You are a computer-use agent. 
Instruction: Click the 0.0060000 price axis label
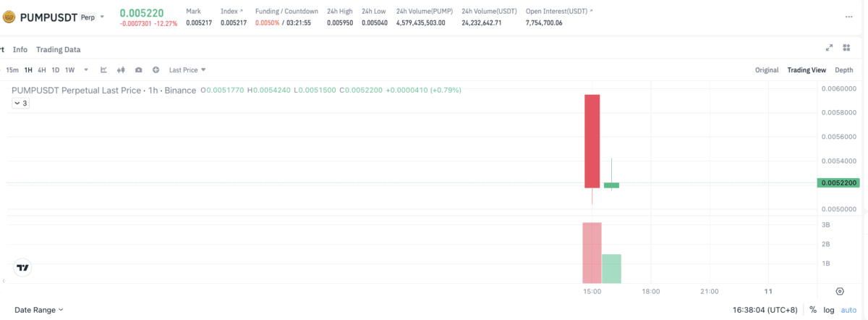pyautogui.click(x=839, y=89)
